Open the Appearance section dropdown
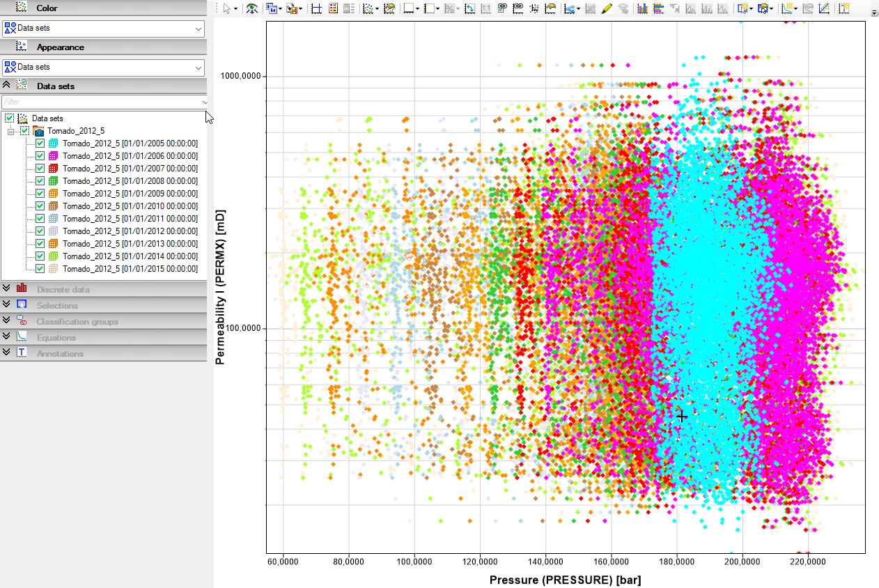This screenshot has height=588, width=879. pos(103,68)
